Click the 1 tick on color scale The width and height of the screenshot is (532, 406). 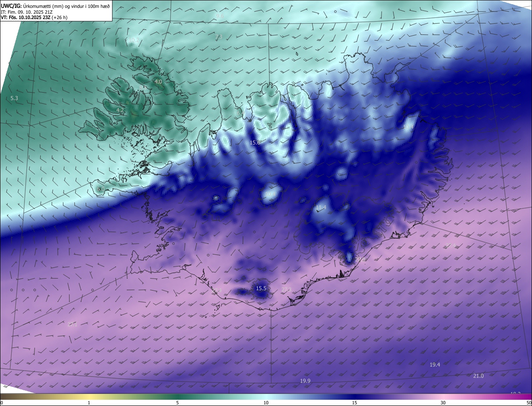point(89,403)
